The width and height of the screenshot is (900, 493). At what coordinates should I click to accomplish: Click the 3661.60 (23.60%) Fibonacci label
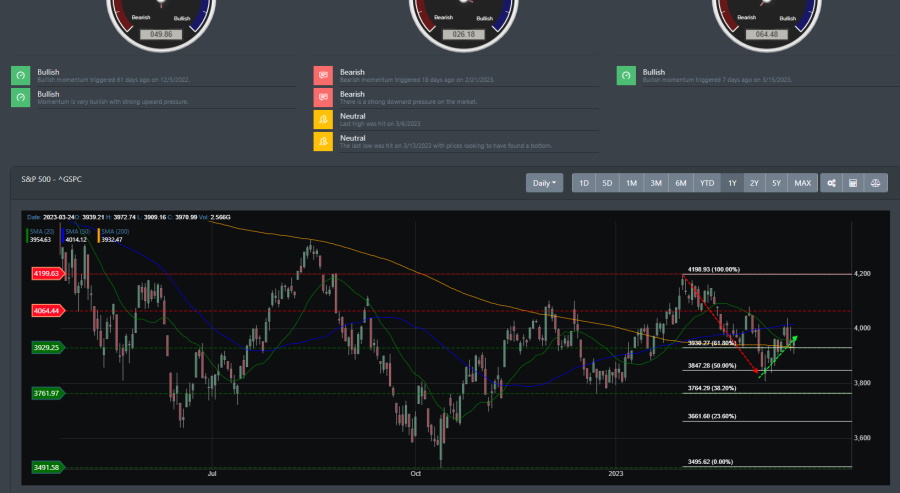point(712,416)
